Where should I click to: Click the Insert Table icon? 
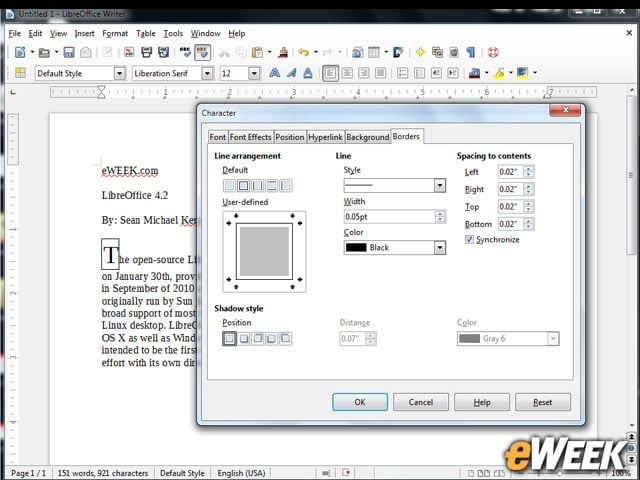[x=373, y=52]
